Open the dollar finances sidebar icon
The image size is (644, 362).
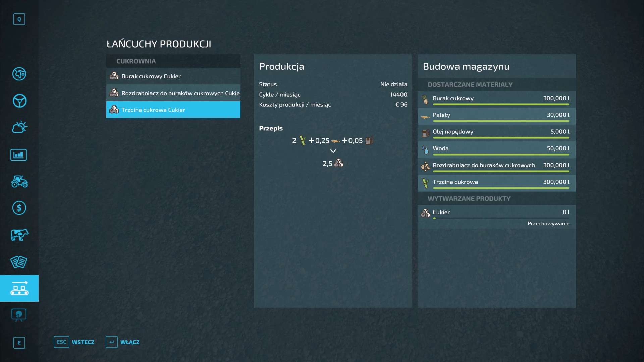point(19,208)
